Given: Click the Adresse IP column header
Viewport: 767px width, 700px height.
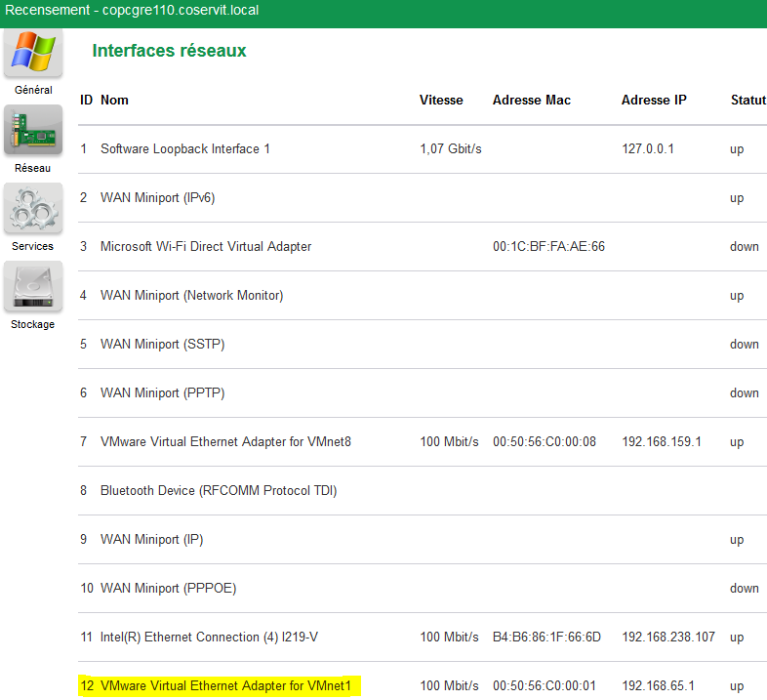Looking at the screenshot, I should 654,100.
